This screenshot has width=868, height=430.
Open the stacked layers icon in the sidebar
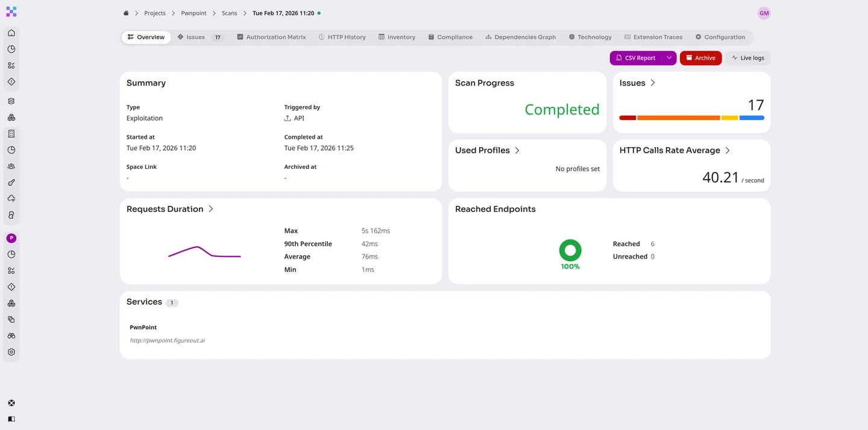(11, 101)
